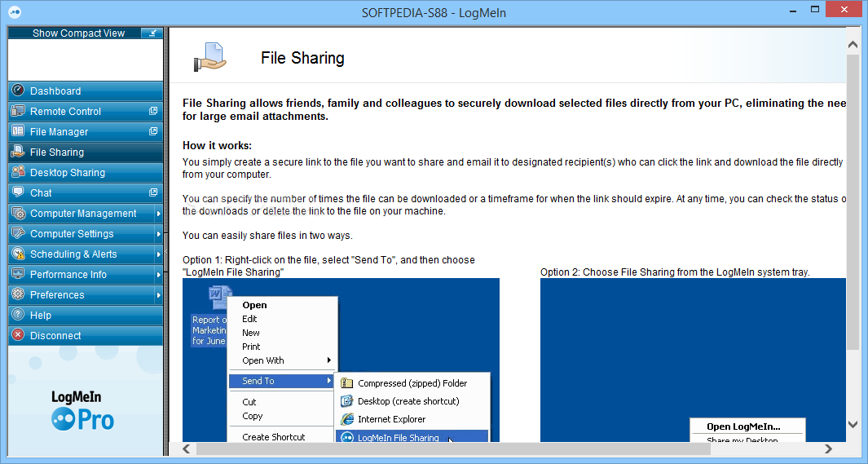Click the LogMeIn Pro logo
Viewport: 868px width, 464px height.
[82, 411]
